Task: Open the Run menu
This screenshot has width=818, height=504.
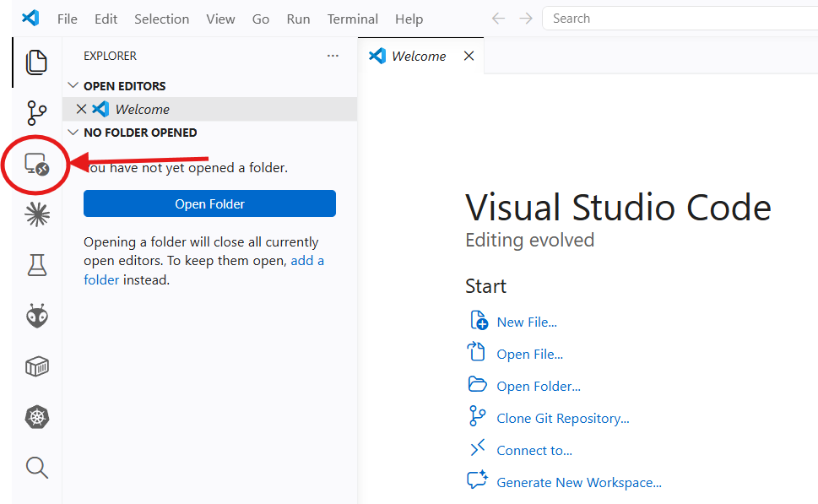Action: coord(298,19)
